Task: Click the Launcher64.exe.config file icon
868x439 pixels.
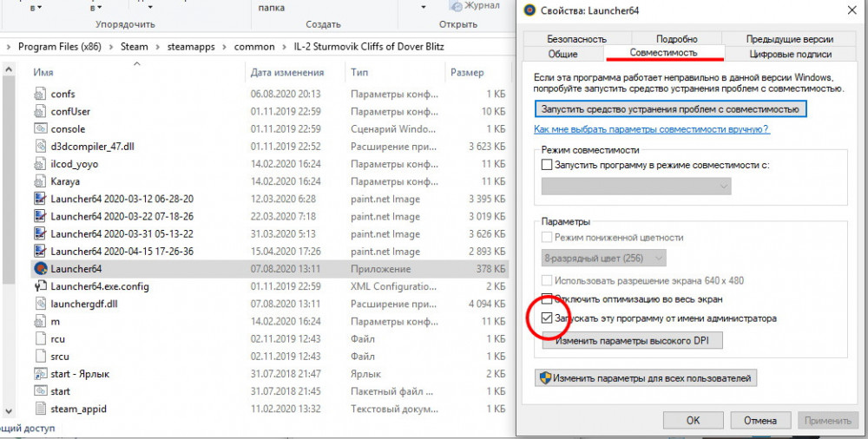Action: pos(40,287)
